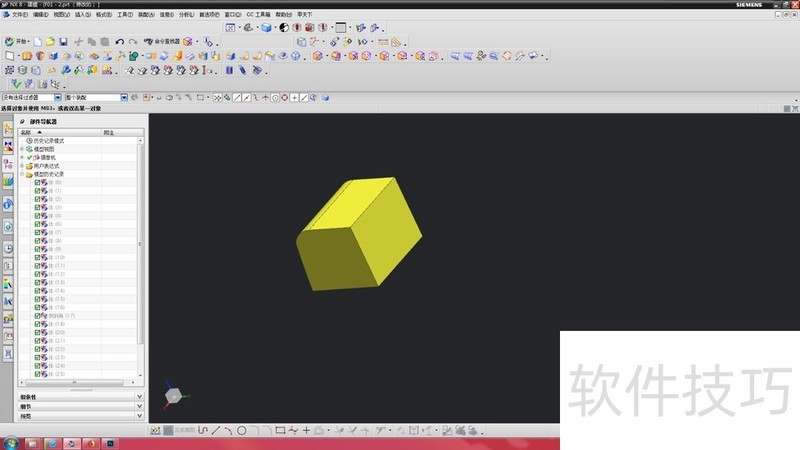Open the constraint navigator sidebar tab

8,146
